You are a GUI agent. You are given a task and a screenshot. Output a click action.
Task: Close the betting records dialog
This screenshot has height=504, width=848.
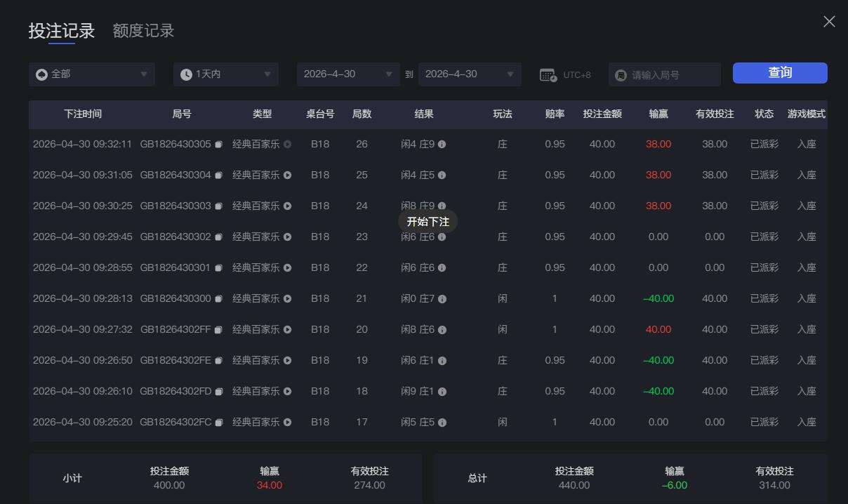point(829,22)
